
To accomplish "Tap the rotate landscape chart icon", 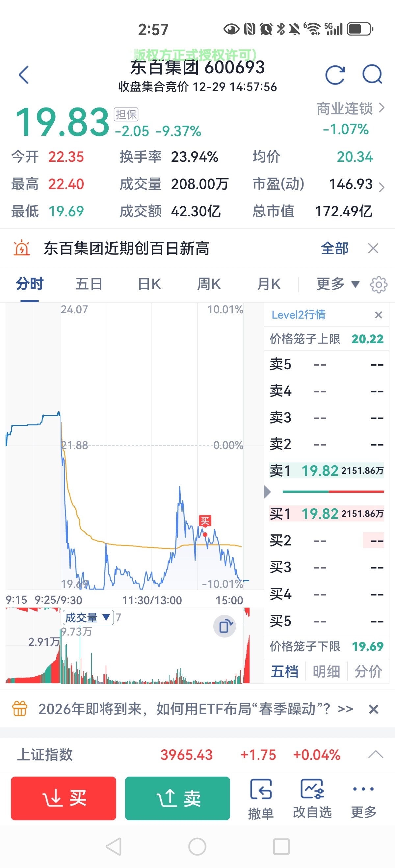I will pyautogui.click(x=224, y=626).
